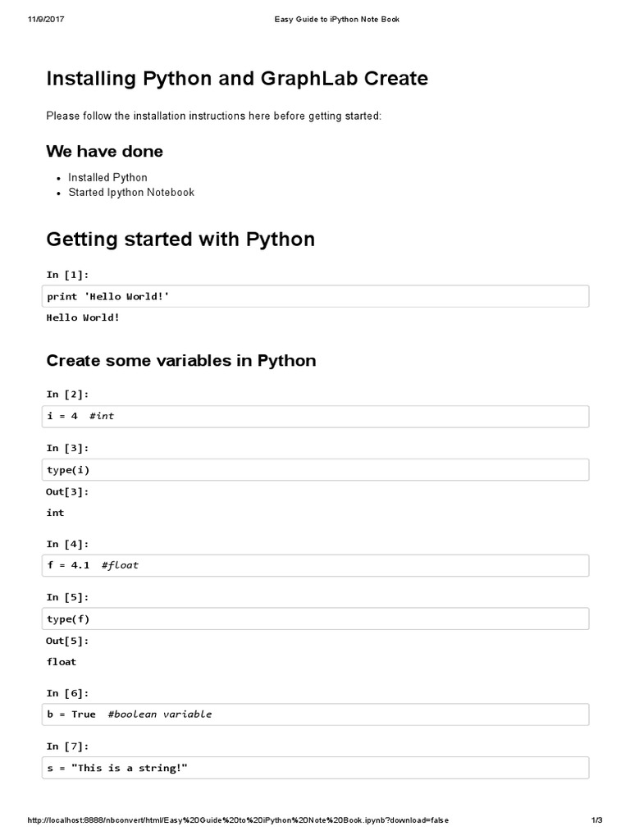Click the 'Installed Python' bullet item
This screenshot has width=630, height=840.
107,177
